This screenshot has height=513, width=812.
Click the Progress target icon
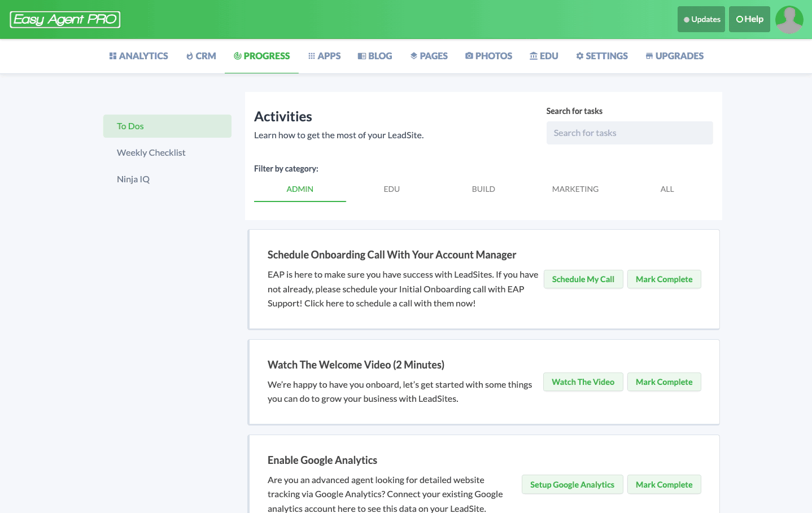tap(238, 56)
